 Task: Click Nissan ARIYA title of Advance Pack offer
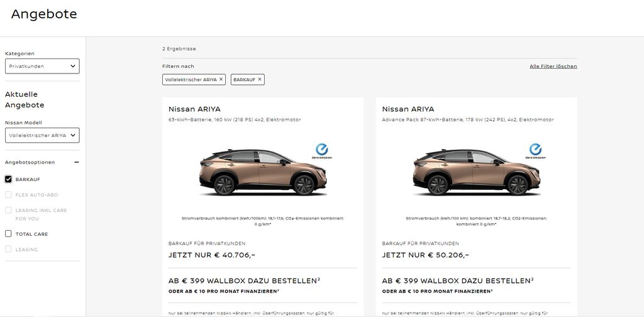click(x=408, y=109)
